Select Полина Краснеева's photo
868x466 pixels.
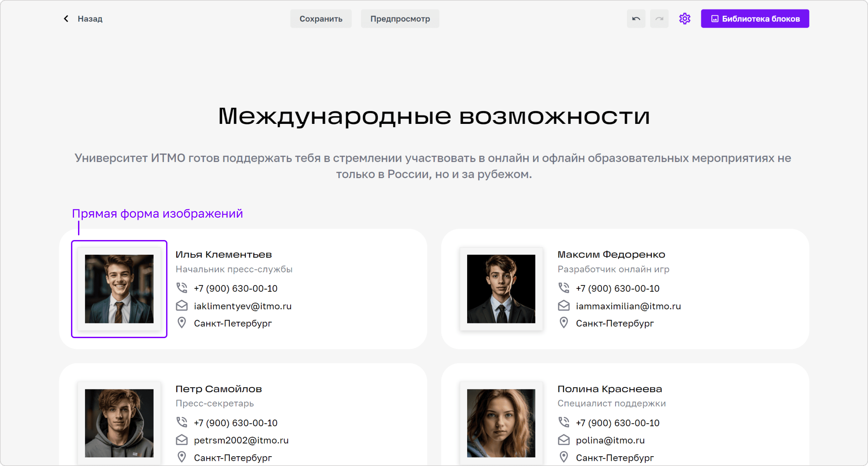coord(501,423)
